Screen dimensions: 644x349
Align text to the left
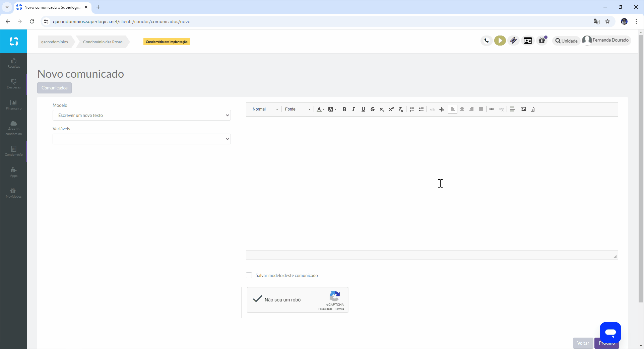[453, 109]
